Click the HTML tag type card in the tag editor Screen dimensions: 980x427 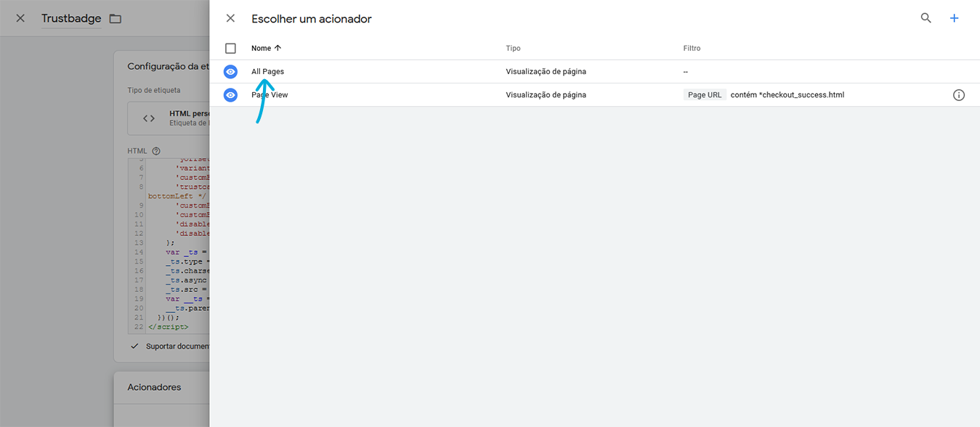pyautogui.click(x=169, y=118)
